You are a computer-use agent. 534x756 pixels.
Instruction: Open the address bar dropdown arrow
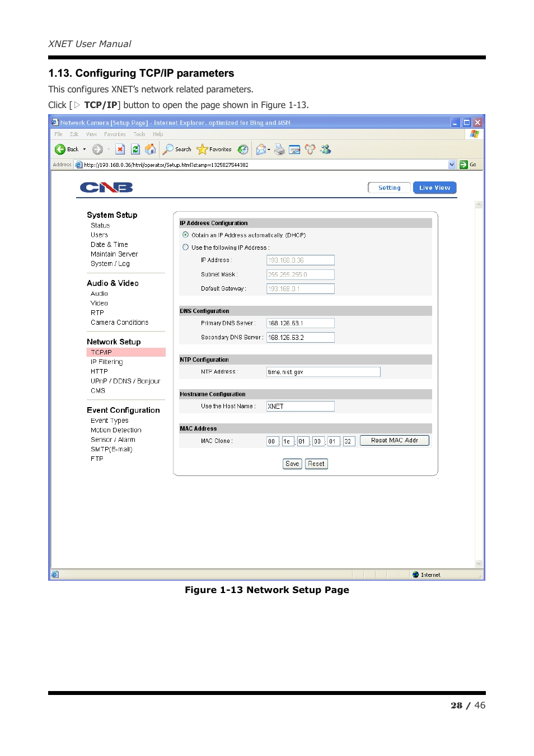tap(452, 165)
